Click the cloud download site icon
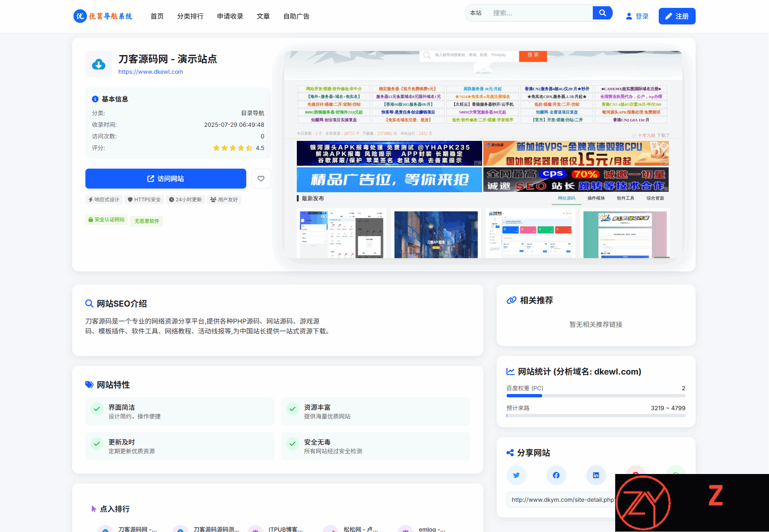769x532 pixels. pyautogui.click(x=99, y=64)
